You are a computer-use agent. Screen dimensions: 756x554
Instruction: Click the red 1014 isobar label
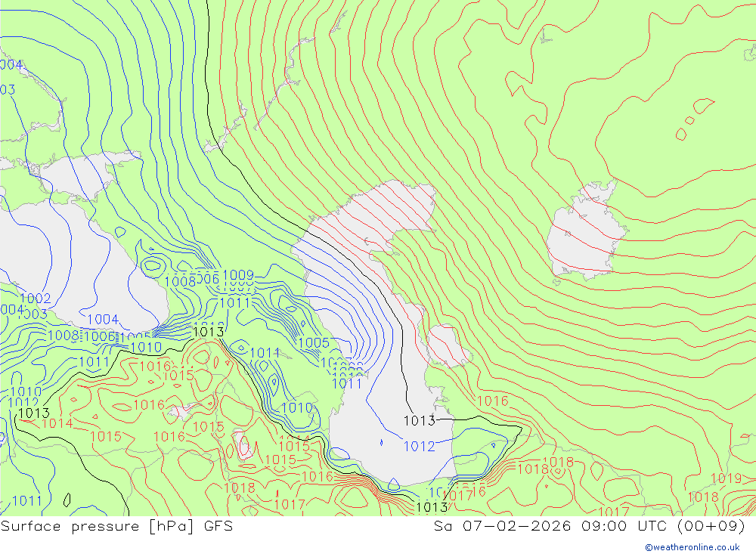(x=57, y=423)
